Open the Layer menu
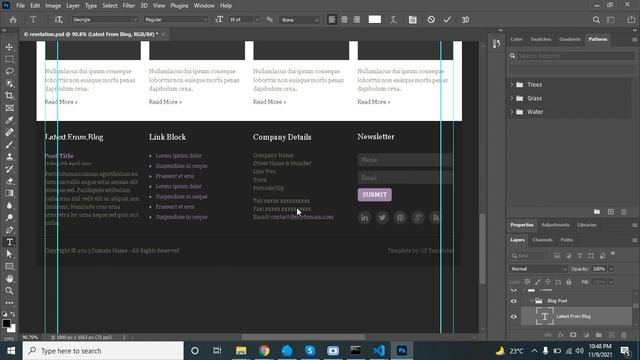Screen dimensions: 640x360 coord(73,6)
